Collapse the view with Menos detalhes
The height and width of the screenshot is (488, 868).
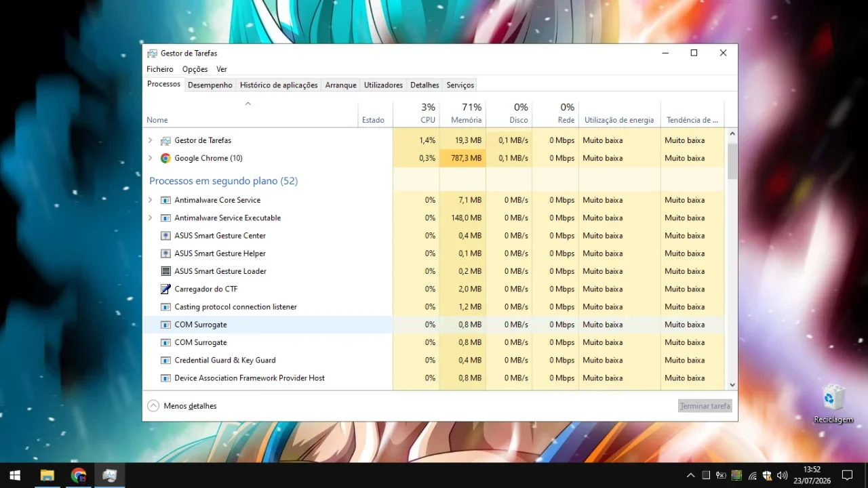point(182,406)
